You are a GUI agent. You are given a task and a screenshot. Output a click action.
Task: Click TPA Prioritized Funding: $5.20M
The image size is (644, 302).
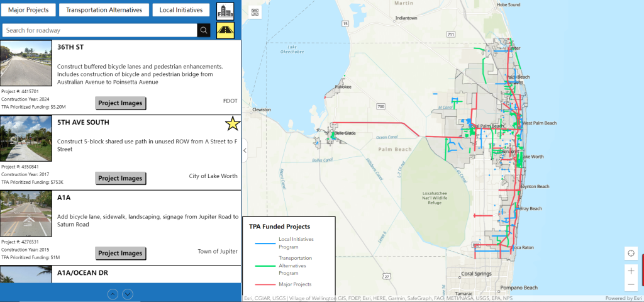33,107
